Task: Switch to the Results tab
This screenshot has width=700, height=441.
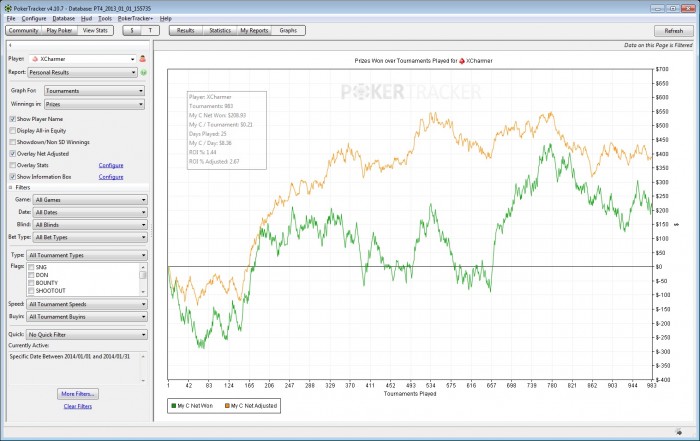Action: pyautogui.click(x=186, y=30)
